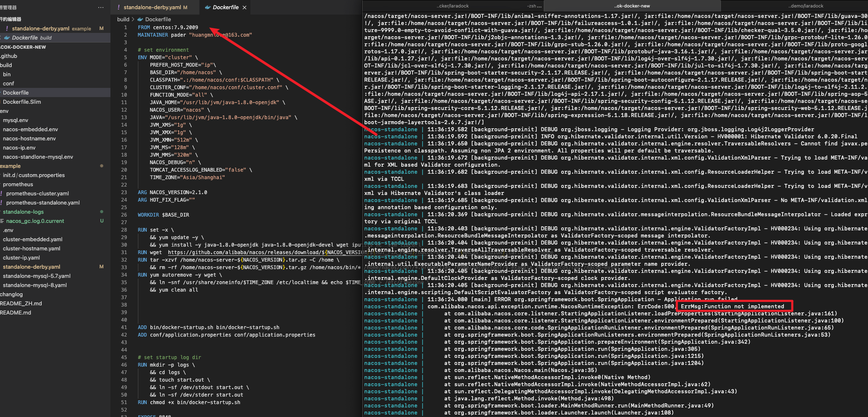The height and width of the screenshot is (417, 868).
Task: Expand the prometheus folder in the explorer
Action: tap(18, 184)
